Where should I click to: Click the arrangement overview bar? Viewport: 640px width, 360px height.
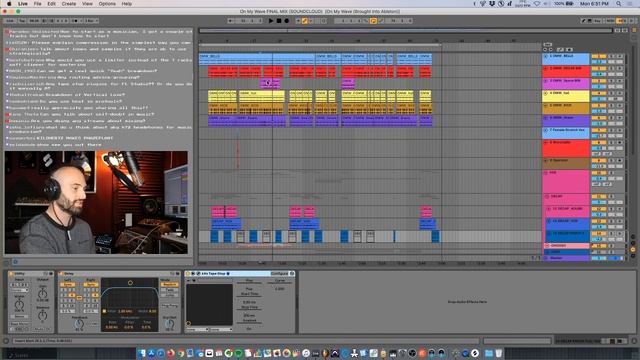(406, 31)
